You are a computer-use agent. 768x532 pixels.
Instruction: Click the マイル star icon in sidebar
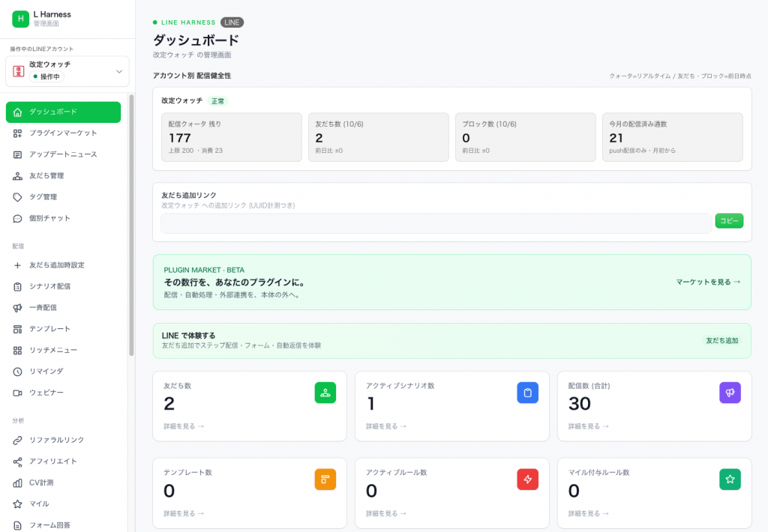tap(18, 504)
